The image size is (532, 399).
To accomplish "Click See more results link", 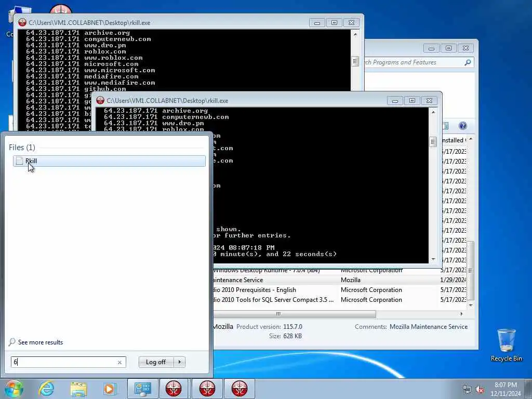I will [x=41, y=342].
